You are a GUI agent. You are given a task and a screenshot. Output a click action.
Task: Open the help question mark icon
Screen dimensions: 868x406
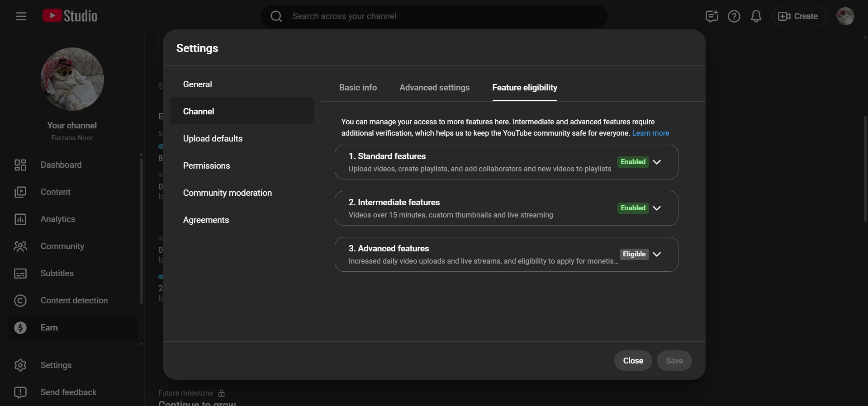pos(734,16)
